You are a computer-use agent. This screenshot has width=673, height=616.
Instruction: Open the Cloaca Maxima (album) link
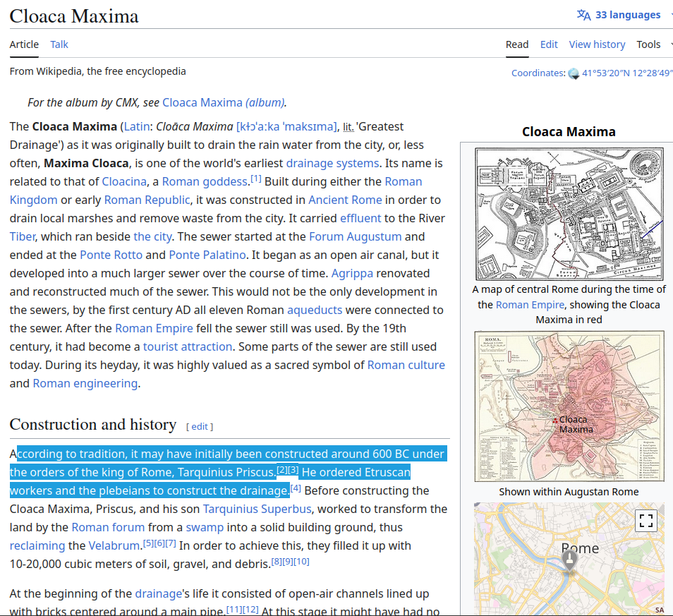(224, 102)
